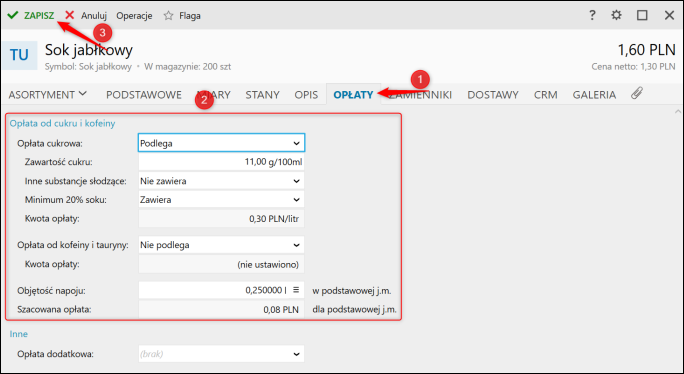Image resolution: width=684 pixels, height=374 pixels.
Task: Open the Operacje menu
Action: (134, 16)
